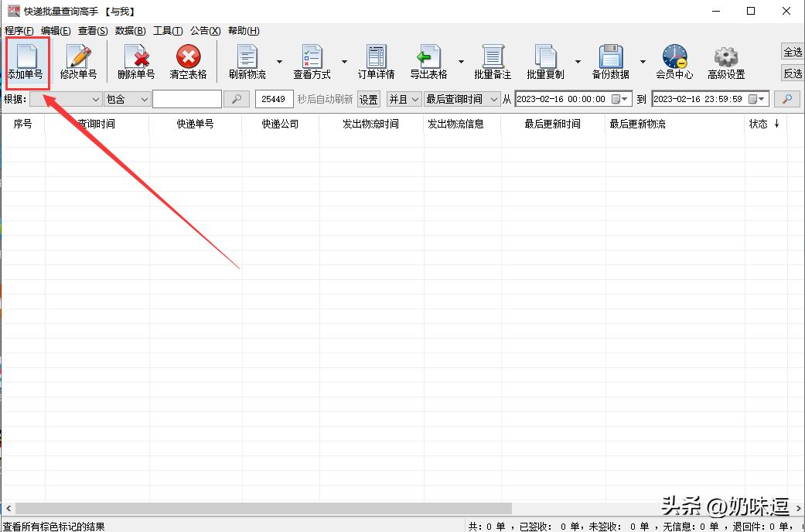Click magnifier search button after end date

tap(787, 99)
